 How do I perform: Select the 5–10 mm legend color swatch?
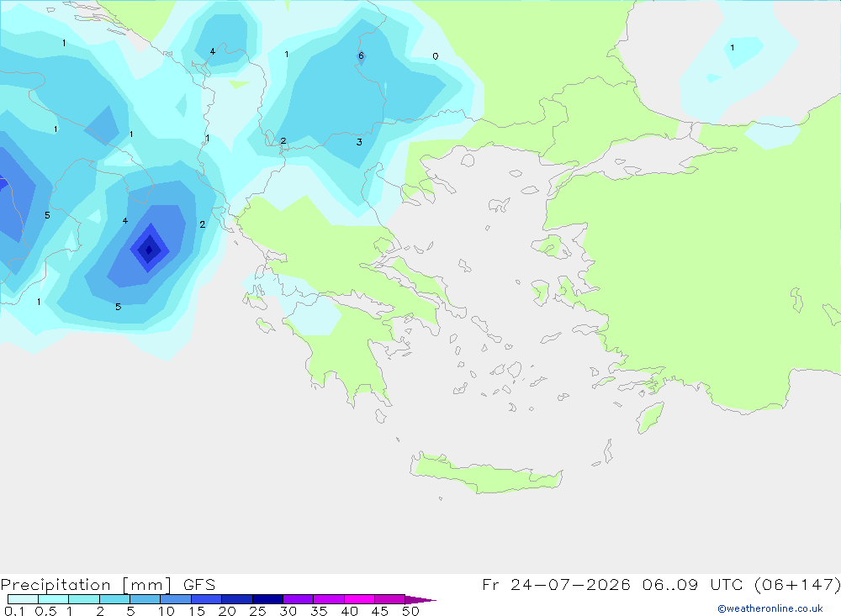pyautogui.click(x=145, y=599)
